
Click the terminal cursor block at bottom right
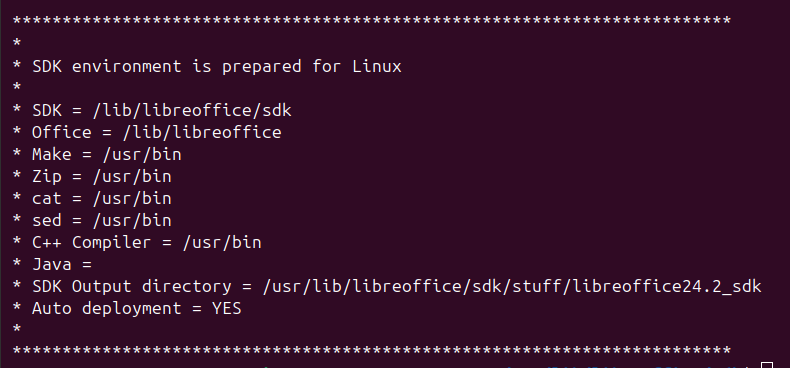(x=767, y=365)
